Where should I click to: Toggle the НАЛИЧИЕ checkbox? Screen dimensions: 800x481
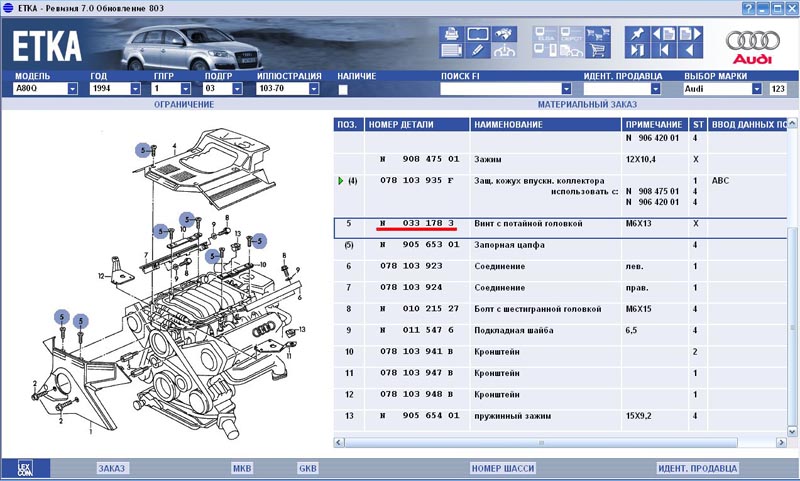coord(343,89)
